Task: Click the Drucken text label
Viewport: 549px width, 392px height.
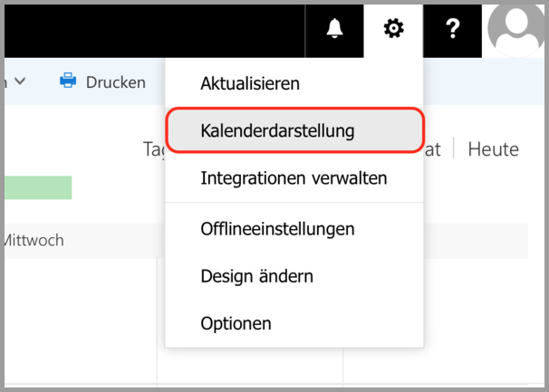Action: coord(115,82)
